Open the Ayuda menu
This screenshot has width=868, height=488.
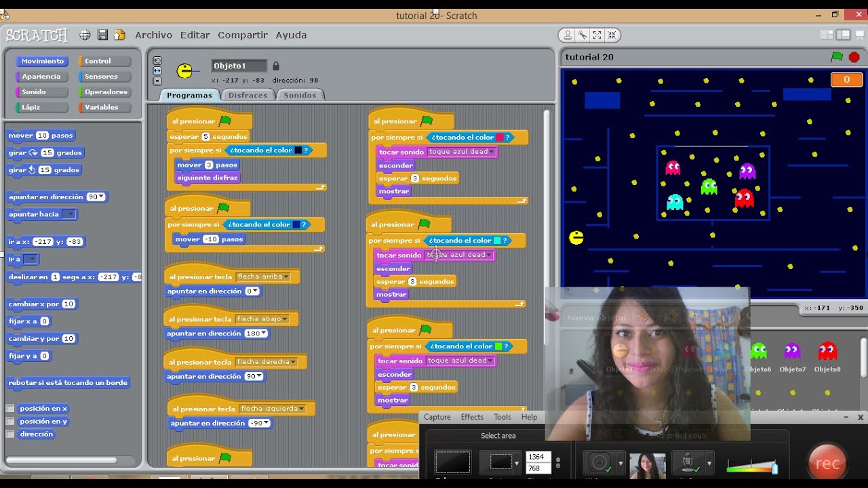(x=291, y=35)
